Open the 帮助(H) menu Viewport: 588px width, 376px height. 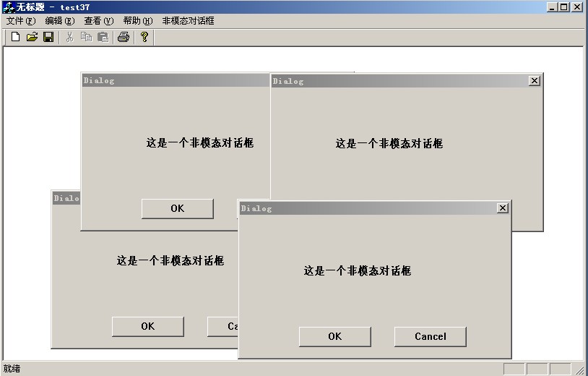138,21
